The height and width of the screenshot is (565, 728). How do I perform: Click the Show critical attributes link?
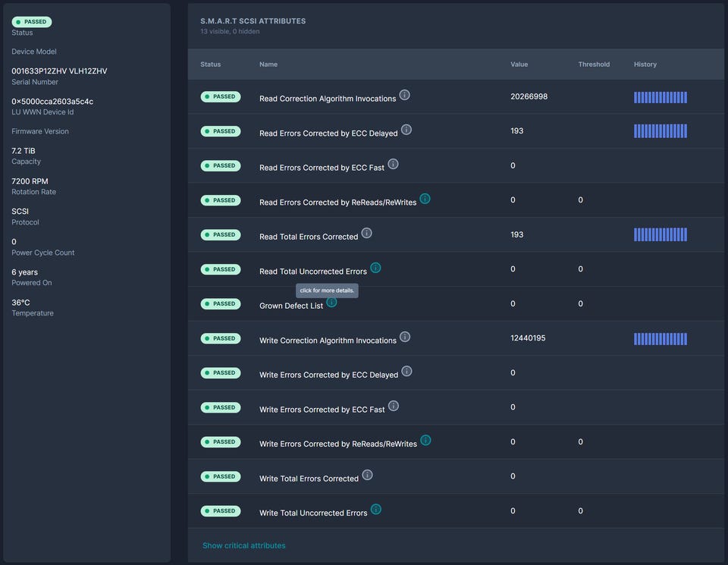click(243, 545)
